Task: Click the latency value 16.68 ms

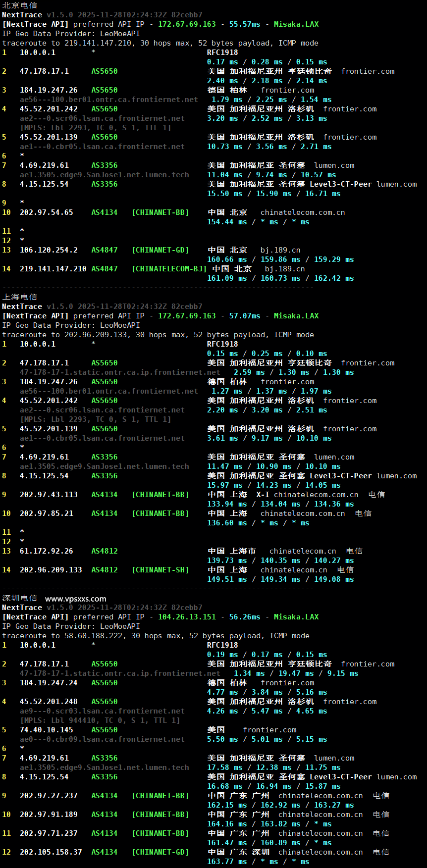Action: [x=225, y=786]
